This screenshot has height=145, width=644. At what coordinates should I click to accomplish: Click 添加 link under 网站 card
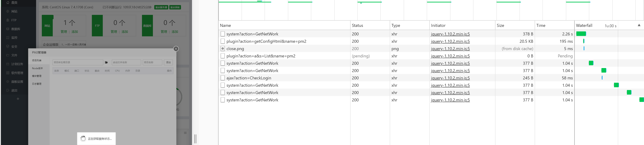coord(75,32)
